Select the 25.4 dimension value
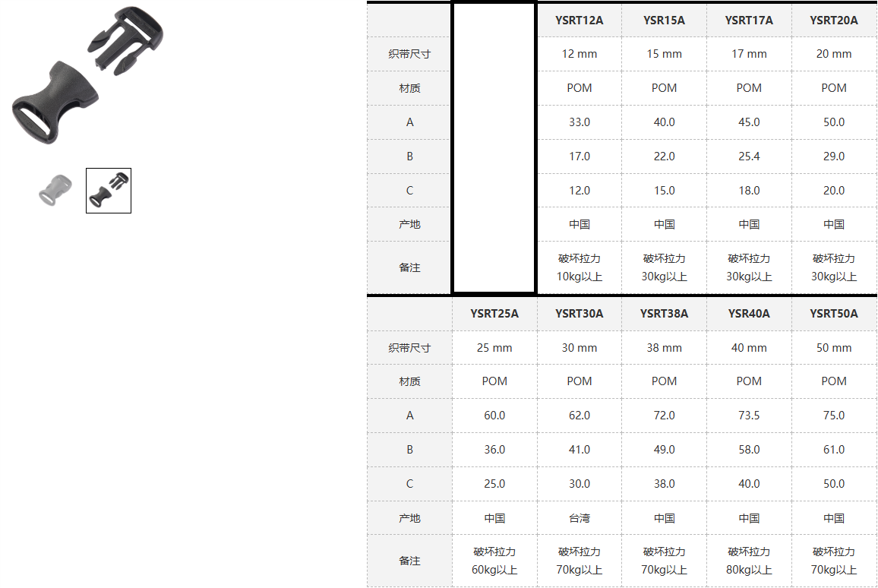This screenshot has height=588, width=878. [x=749, y=156]
